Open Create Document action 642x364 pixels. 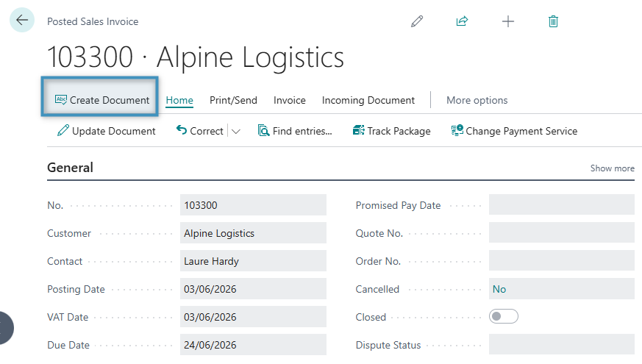click(x=102, y=100)
